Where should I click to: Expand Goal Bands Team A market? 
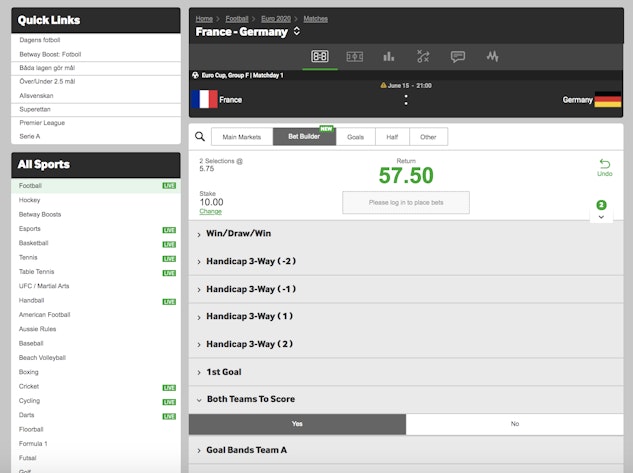406,450
